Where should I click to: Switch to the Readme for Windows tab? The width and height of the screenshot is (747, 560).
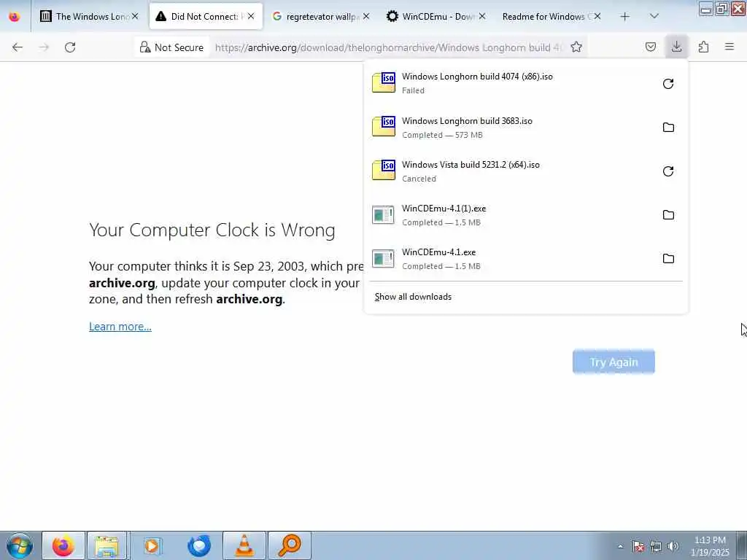[x=552, y=17]
